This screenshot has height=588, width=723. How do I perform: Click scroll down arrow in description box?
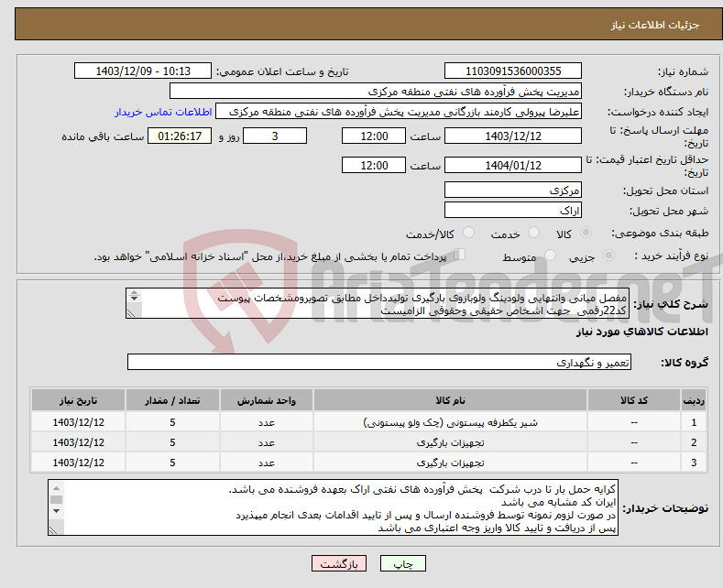[134, 299]
